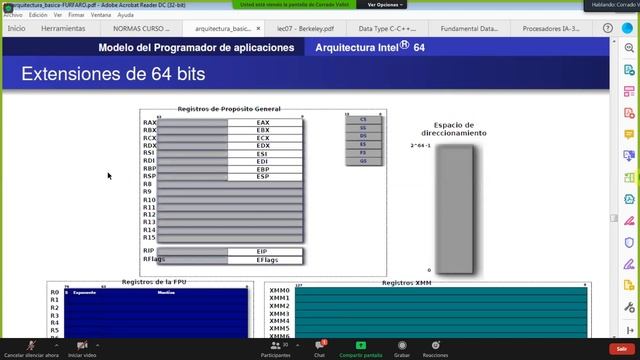Select the Export PDF tool in right sidebar
The width and height of the screenshot is (640, 360).
(x=629, y=70)
